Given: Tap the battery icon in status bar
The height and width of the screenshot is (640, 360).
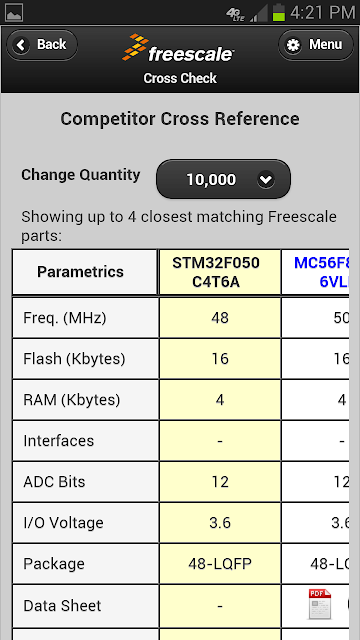Looking at the screenshot, I should coord(279,12).
